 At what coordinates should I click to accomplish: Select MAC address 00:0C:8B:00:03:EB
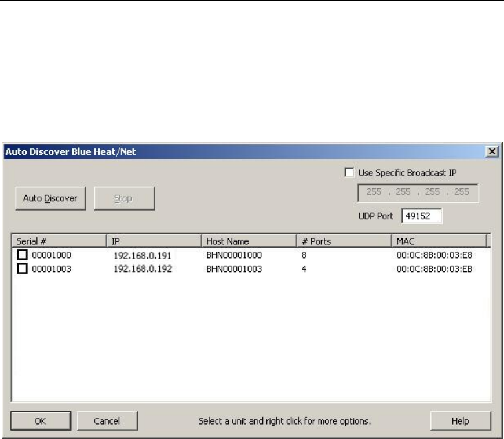[434, 269]
